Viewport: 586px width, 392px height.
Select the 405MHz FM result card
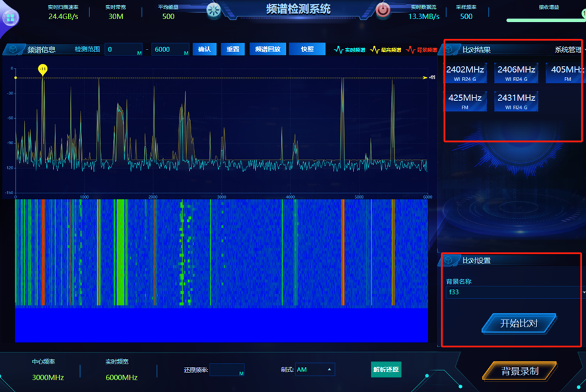coord(566,73)
